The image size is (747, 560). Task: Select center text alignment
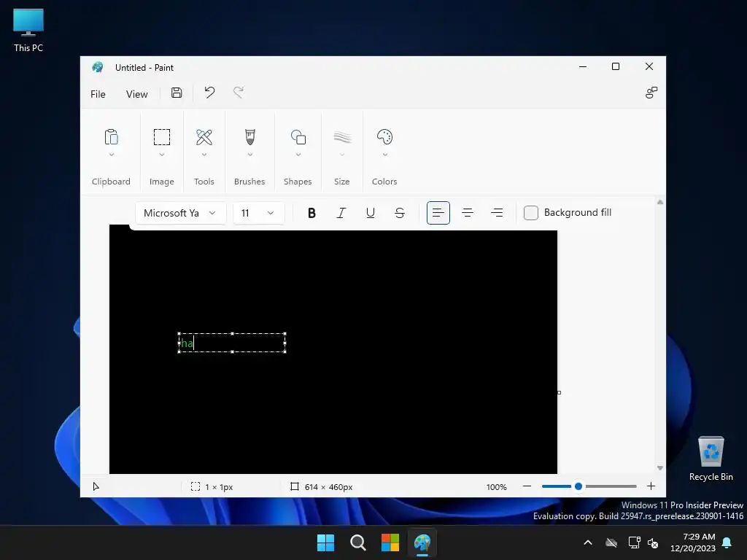click(468, 213)
